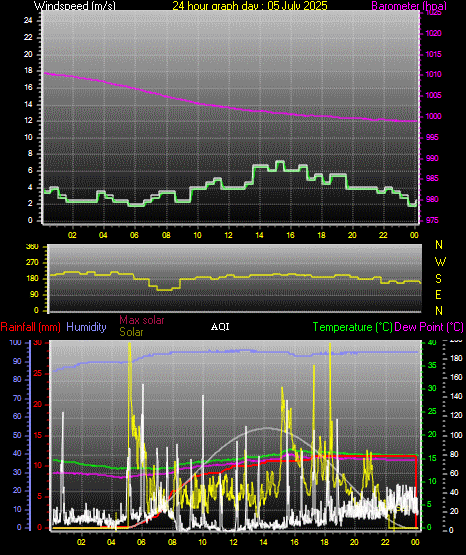Screen dimensions: 466x555
Task: Select the AQI legend label
Action: [x=220, y=327]
